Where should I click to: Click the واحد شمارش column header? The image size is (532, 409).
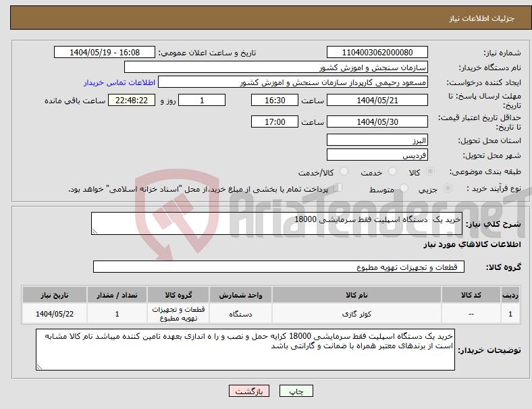pyautogui.click(x=240, y=295)
